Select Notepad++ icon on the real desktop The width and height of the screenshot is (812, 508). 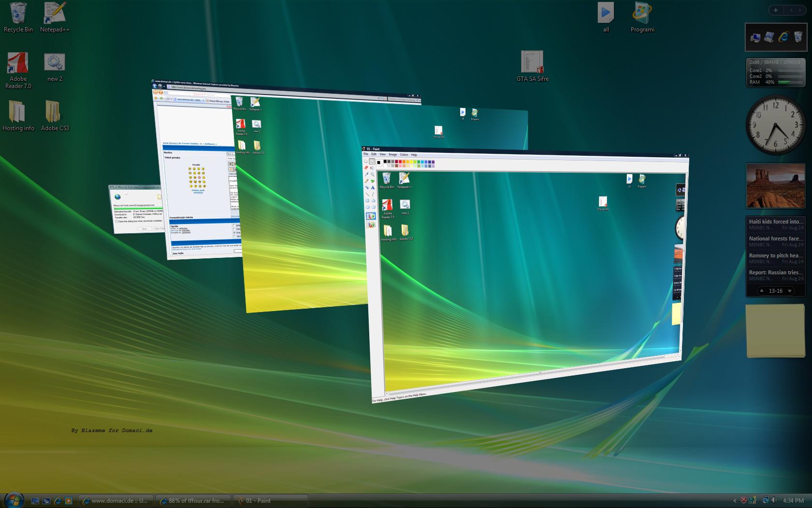point(55,17)
